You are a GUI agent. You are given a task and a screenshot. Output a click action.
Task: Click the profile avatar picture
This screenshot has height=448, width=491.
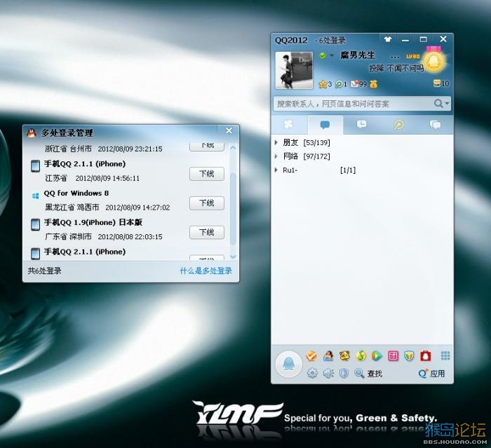[x=294, y=71]
